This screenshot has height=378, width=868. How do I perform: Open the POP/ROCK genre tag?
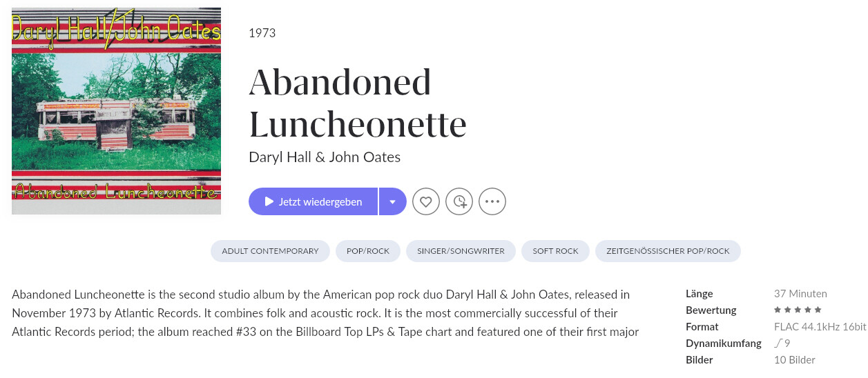(x=368, y=251)
